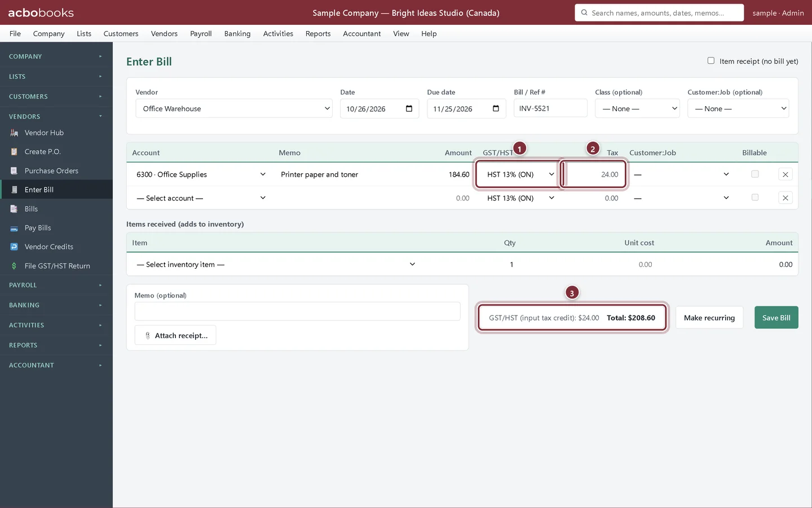
Task: Click the Make recurring button
Action: coord(709,318)
